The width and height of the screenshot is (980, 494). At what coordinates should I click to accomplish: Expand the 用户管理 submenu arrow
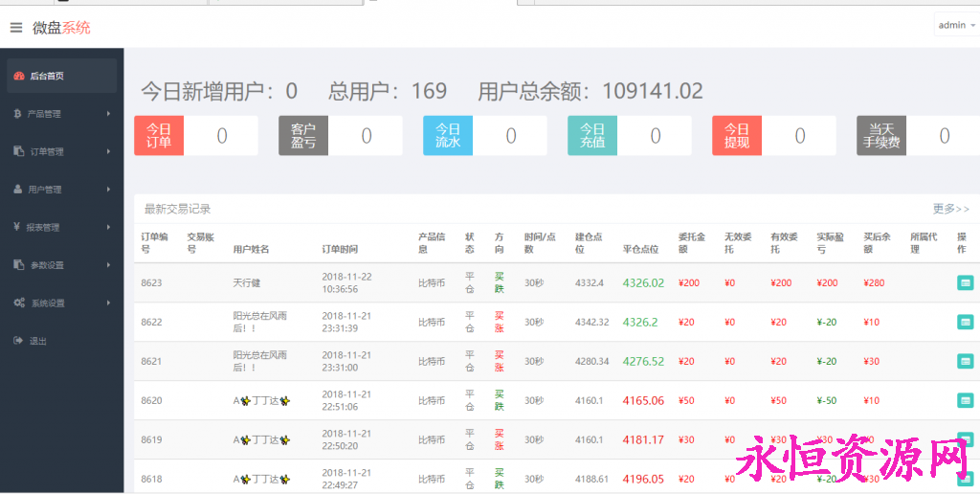(109, 190)
